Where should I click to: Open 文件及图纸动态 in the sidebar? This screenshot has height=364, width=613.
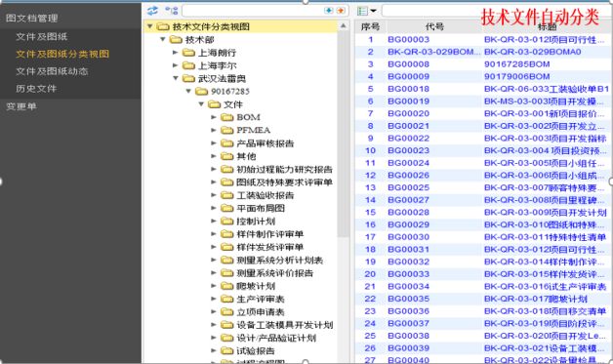(52, 71)
